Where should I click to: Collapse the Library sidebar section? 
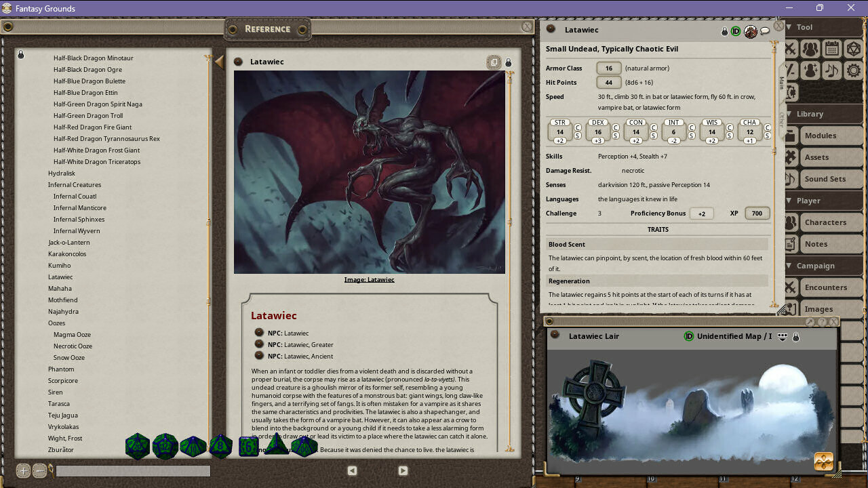click(789, 115)
